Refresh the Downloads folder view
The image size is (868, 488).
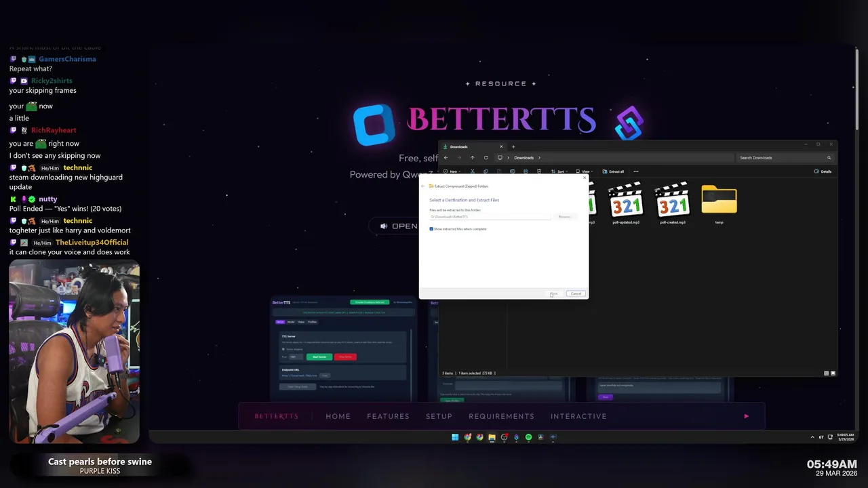point(486,158)
